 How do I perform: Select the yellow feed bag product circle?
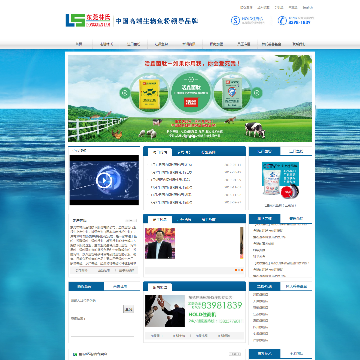[149, 93]
